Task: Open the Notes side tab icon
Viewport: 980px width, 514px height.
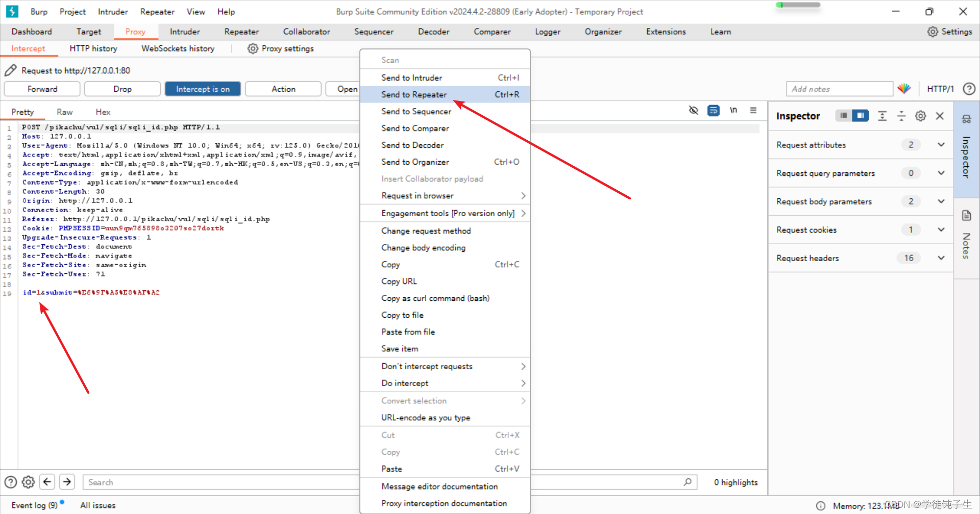Action: click(x=966, y=215)
